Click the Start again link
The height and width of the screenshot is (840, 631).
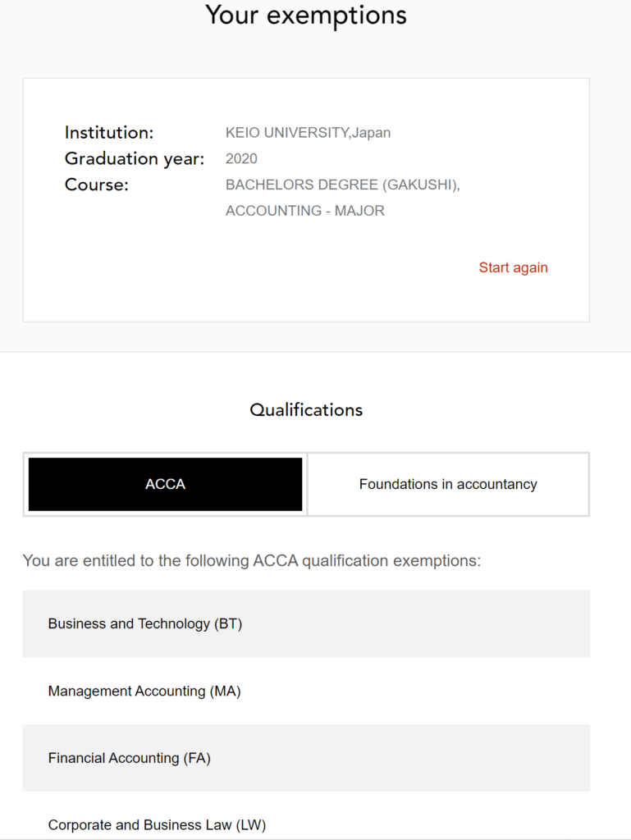pos(513,267)
